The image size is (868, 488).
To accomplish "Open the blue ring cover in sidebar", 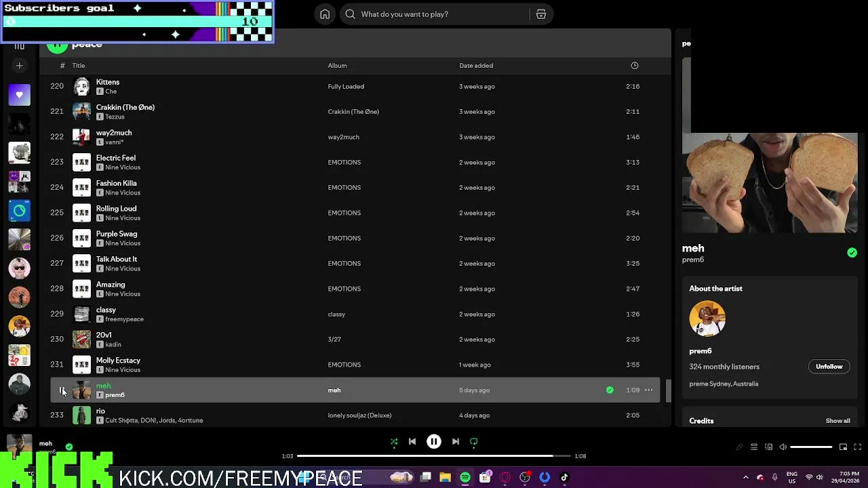I will coord(19,211).
